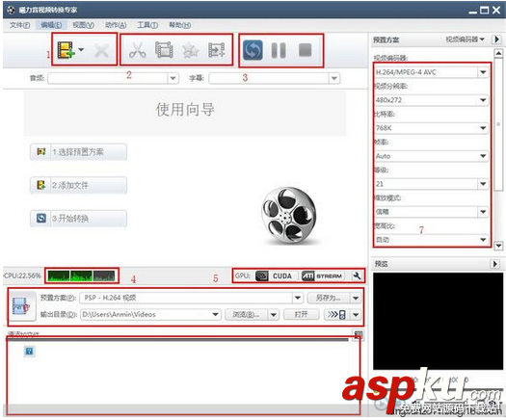The height and width of the screenshot is (420, 506).
Task: Click wizard step 2.添加文件
Action: pyautogui.click(x=78, y=185)
